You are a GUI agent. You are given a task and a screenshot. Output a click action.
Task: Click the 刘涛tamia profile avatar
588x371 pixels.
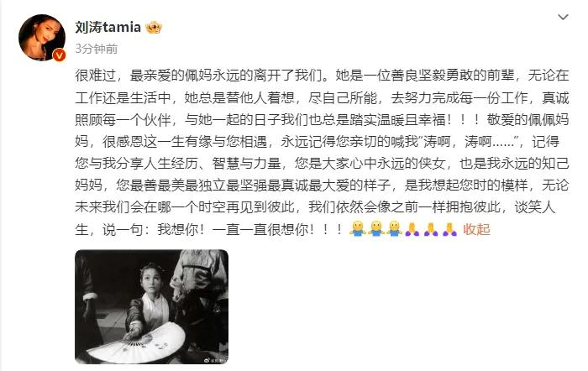pyautogui.click(x=42, y=38)
